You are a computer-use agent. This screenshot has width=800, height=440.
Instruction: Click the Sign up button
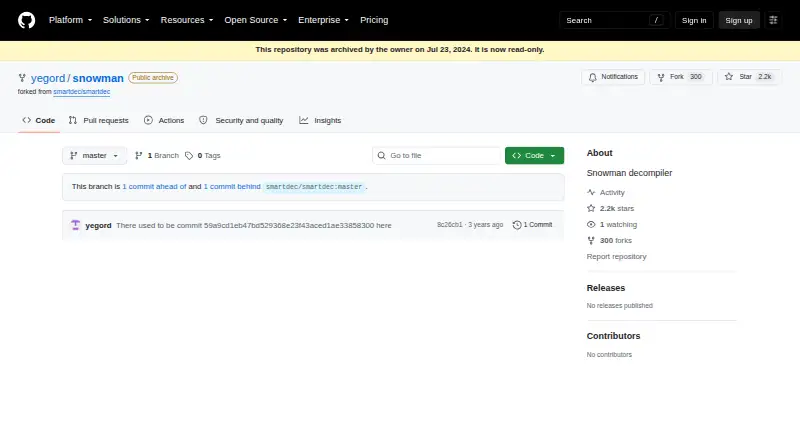[x=739, y=20]
